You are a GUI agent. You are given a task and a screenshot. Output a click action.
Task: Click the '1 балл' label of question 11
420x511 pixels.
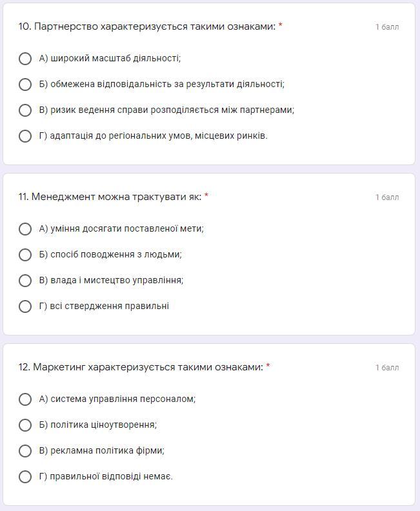pyautogui.click(x=387, y=197)
